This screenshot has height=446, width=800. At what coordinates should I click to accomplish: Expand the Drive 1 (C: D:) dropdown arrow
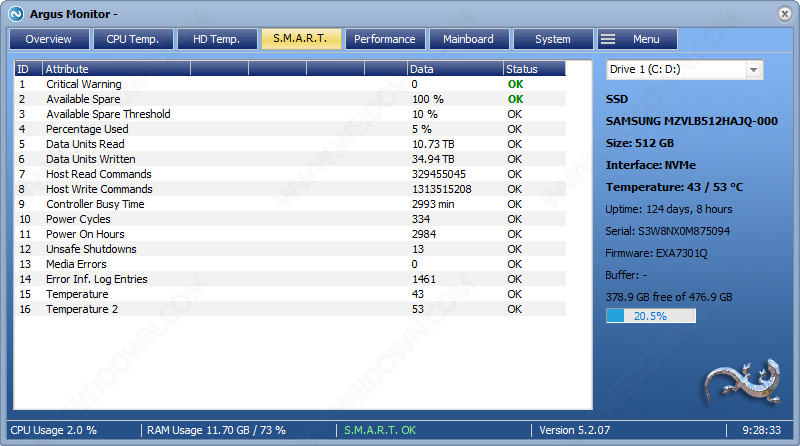[x=754, y=70]
